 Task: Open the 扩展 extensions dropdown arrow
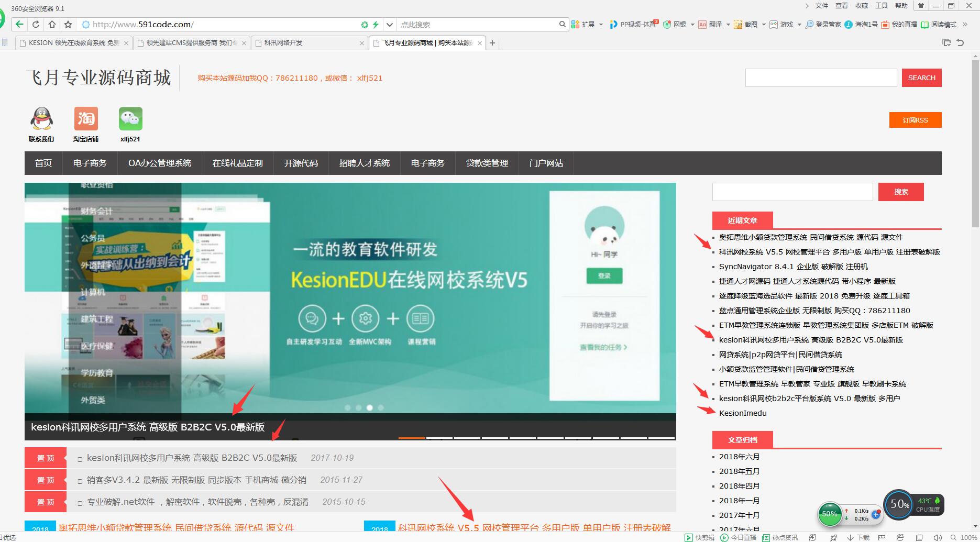click(x=601, y=25)
